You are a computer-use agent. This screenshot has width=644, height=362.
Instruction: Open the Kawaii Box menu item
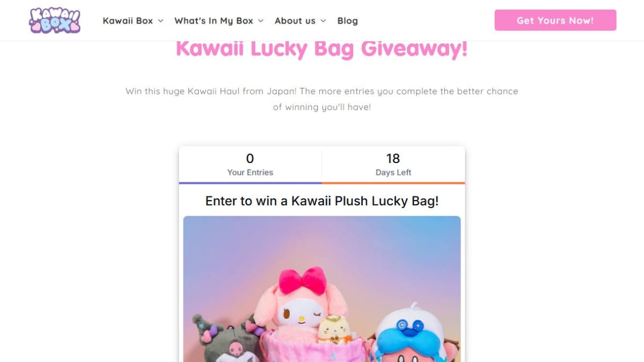point(128,21)
